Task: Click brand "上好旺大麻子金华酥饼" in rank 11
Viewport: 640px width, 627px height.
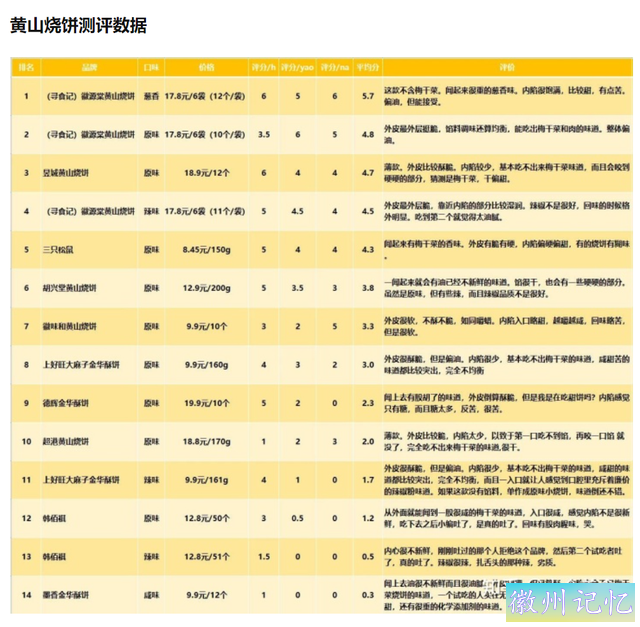Action: (81, 480)
